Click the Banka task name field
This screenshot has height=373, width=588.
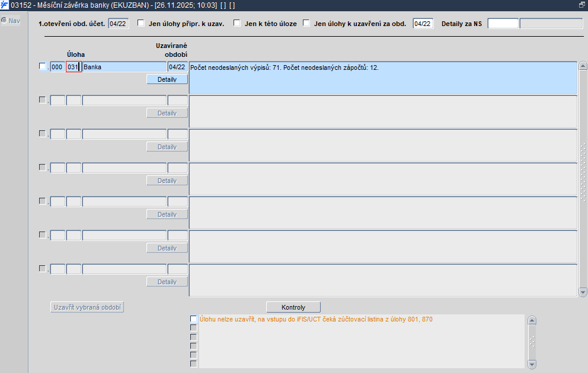[x=124, y=67]
